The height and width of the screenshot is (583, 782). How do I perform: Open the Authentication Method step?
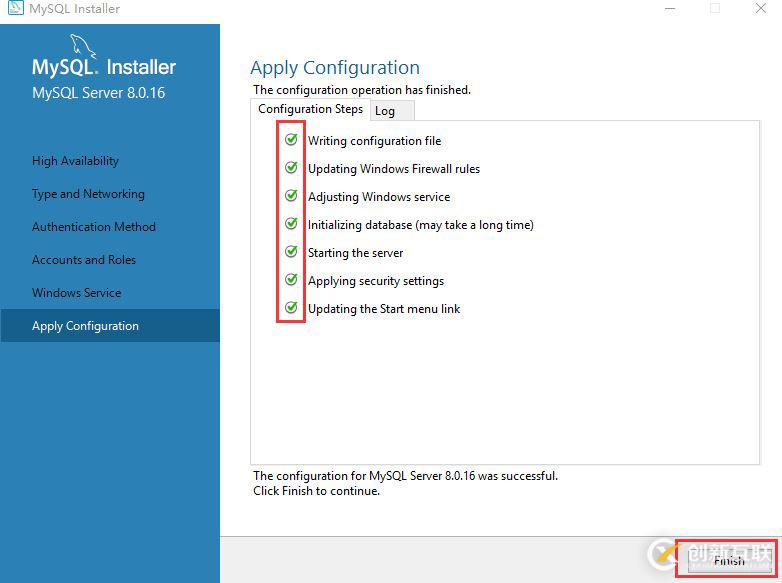94,226
